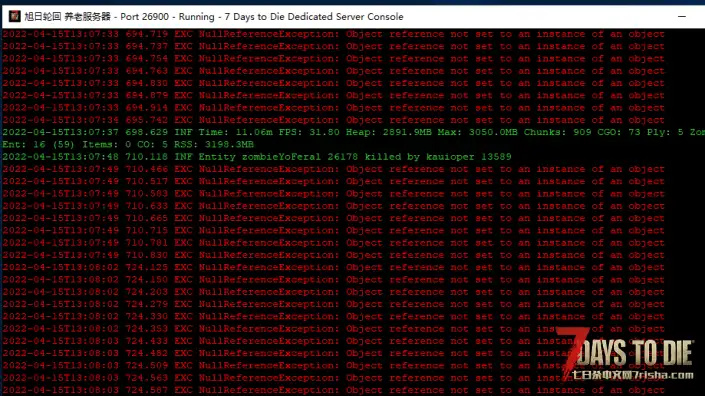Click the player name "kauioper"
The height and width of the screenshot is (396, 705).
coord(450,157)
